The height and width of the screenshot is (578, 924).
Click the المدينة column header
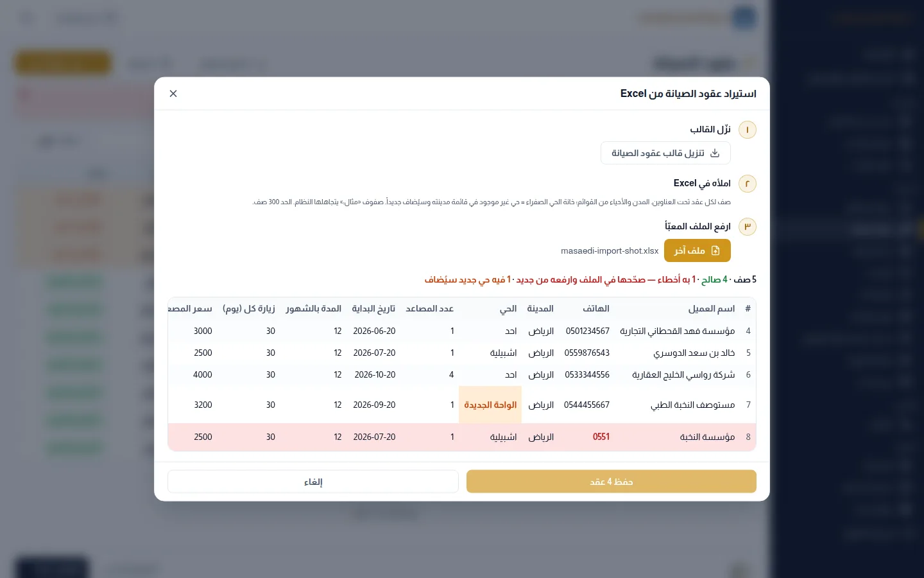click(540, 309)
